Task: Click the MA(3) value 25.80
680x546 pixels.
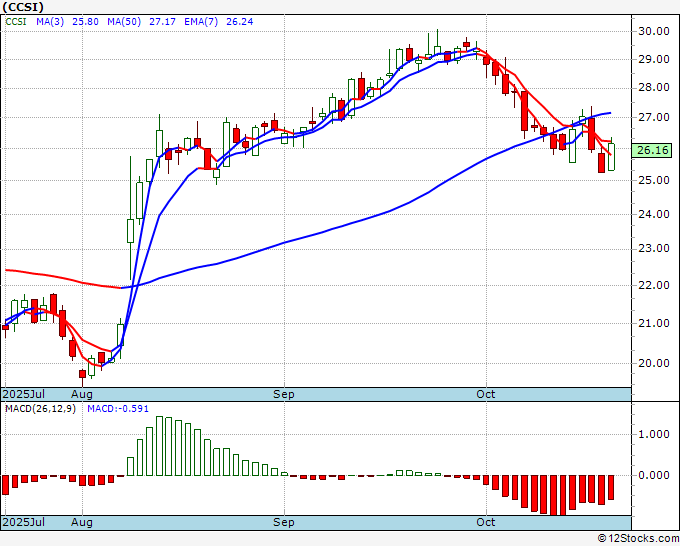Action: 85,22
